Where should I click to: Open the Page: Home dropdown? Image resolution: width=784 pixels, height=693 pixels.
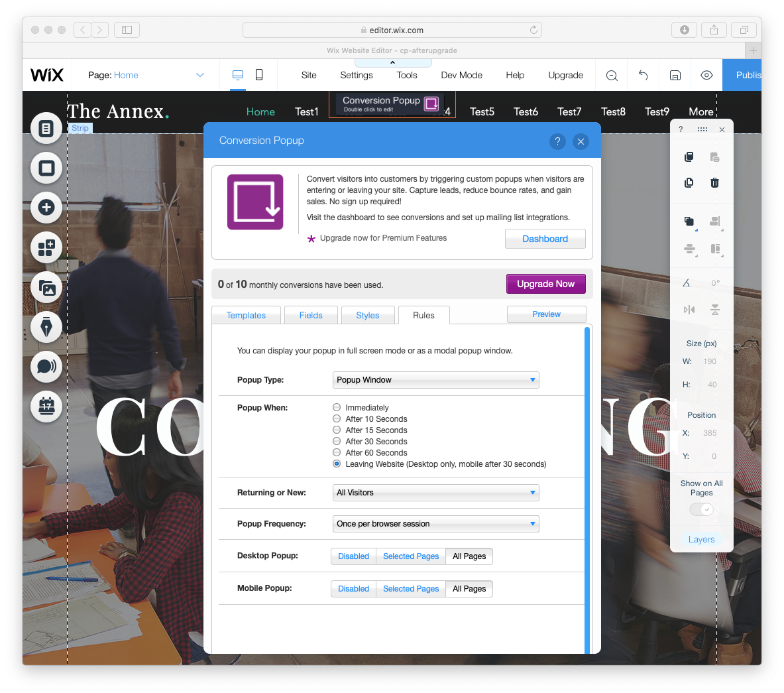pos(146,75)
